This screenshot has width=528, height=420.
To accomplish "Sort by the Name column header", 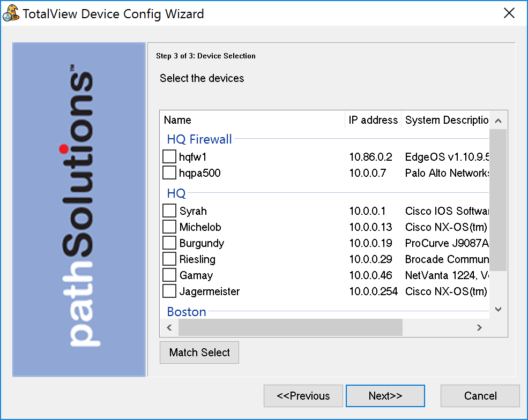I will click(x=252, y=120).
